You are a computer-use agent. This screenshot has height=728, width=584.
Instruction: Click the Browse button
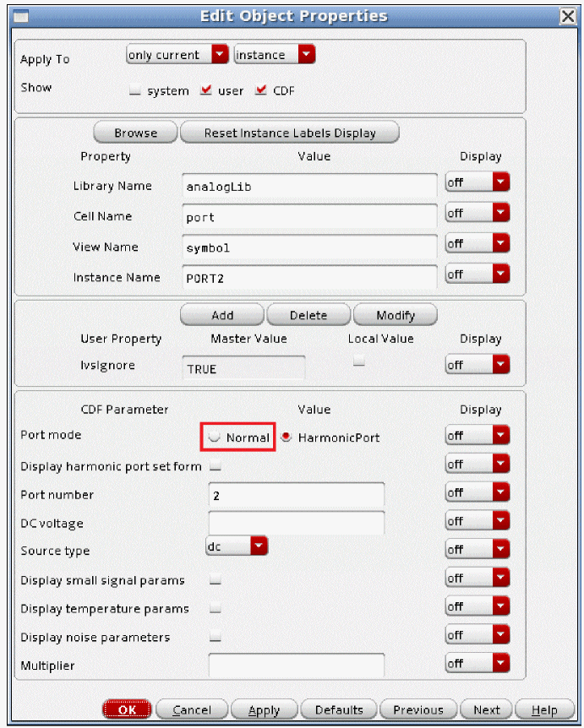pyautogui.click(x=135, y=133)
